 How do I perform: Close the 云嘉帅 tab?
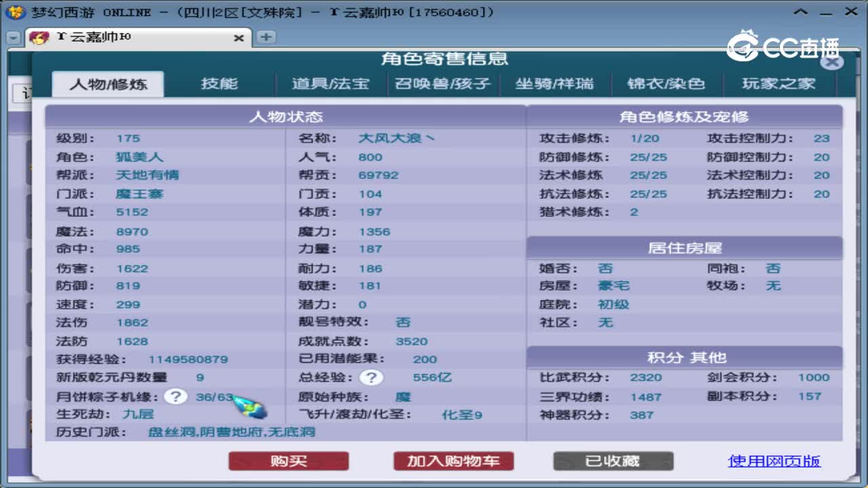[x=239, y=38]
